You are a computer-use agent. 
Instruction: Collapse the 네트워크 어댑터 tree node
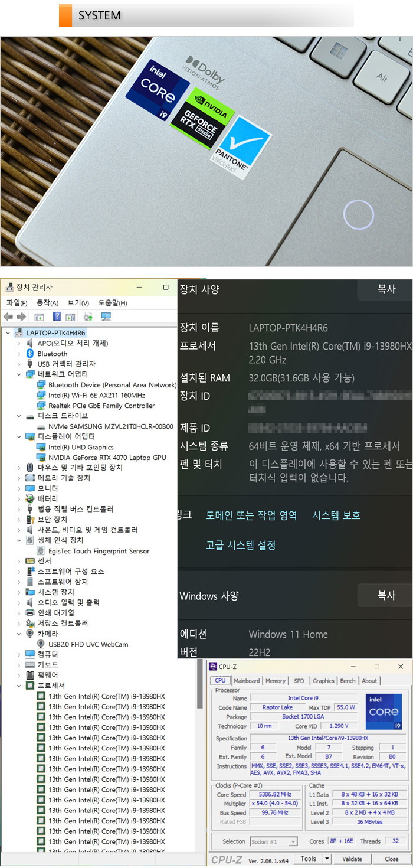pos(19,374)
